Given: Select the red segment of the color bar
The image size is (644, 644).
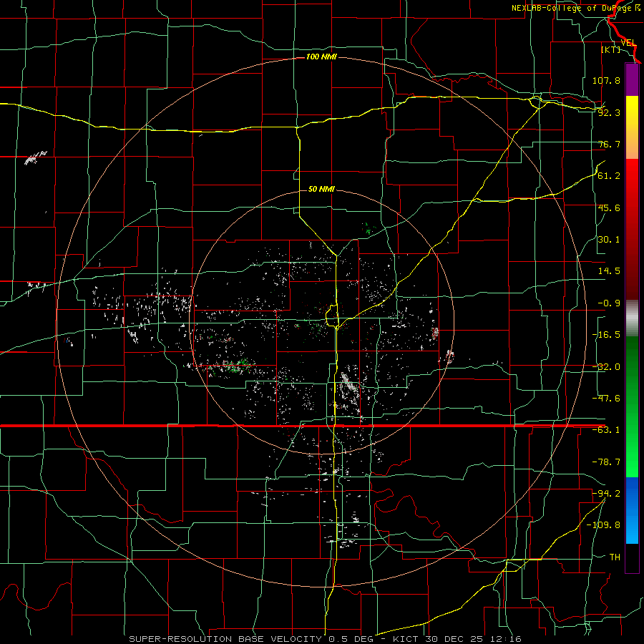Looking at the screenshot, I should (632, 229).
